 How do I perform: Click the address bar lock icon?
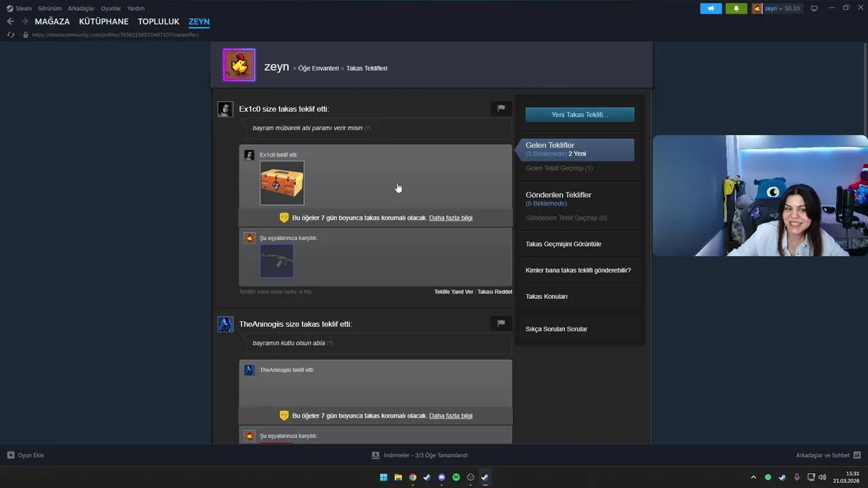coord(26,35)
